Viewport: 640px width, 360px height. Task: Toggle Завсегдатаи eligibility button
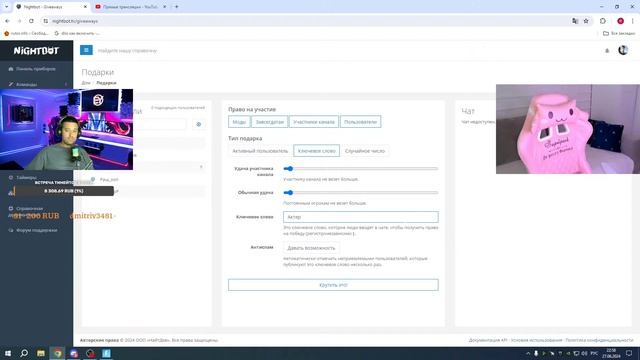269,122
